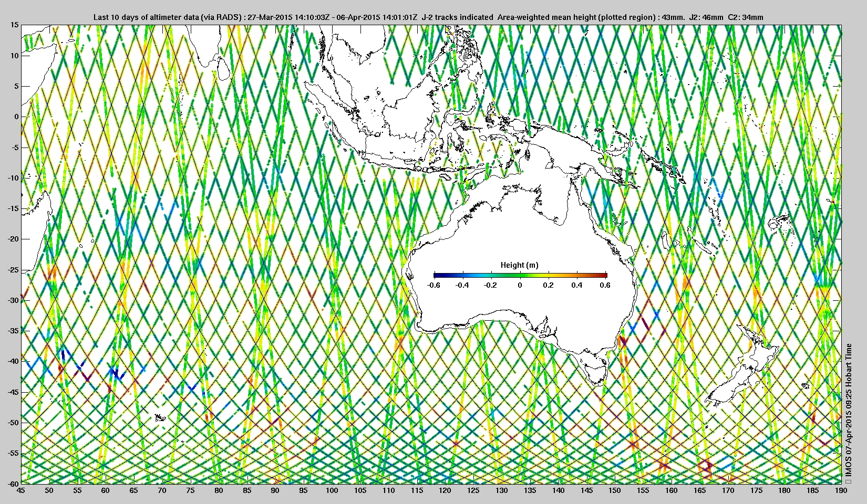The width and height of the screenshot is (867, 504).
Task: Click latitude axis label -35
Action: (13, 331)
